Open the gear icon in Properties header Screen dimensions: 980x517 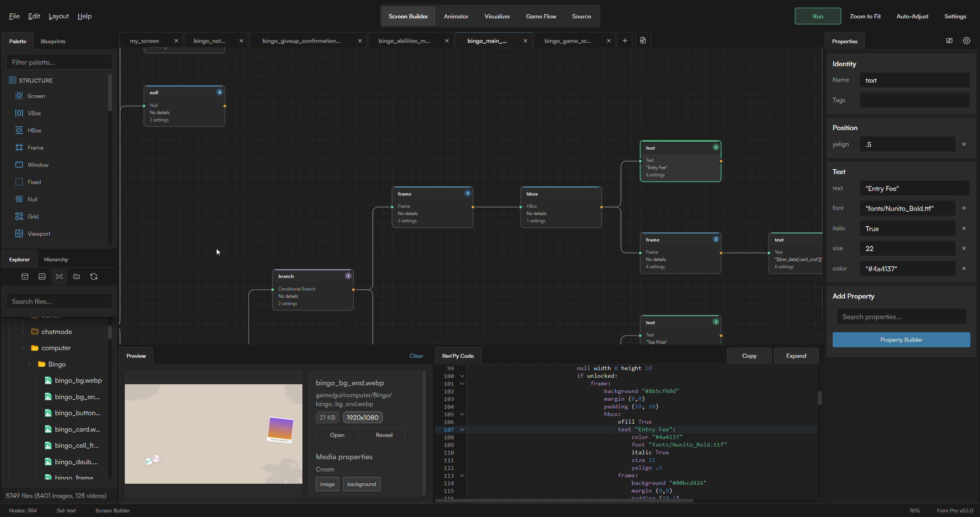point(967,41)
